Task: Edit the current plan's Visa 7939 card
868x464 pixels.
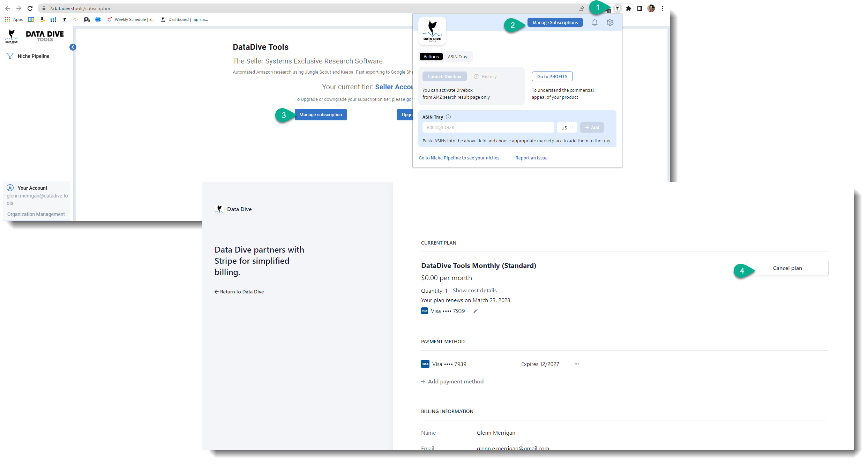Action: click(x=475, y=311)
